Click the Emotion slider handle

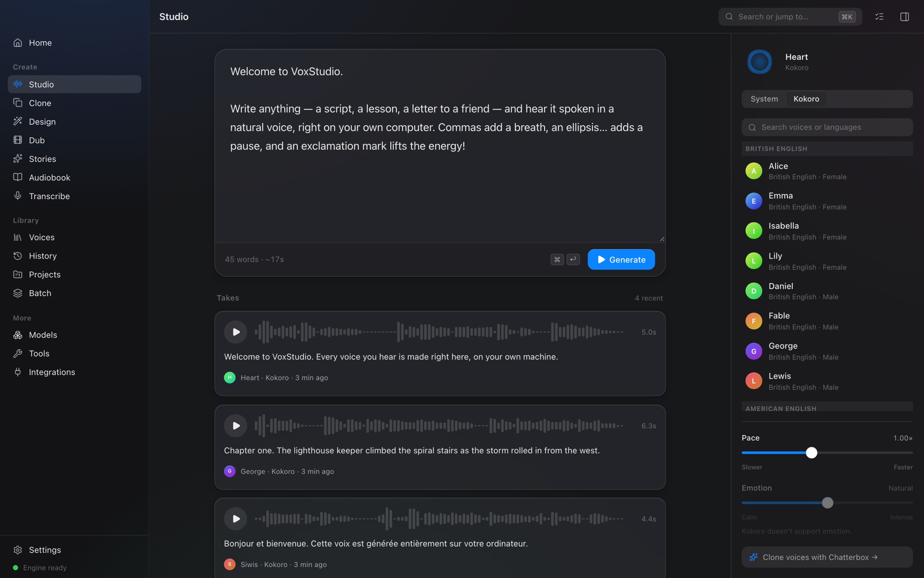pyautogui.click(x=827, y=502)
